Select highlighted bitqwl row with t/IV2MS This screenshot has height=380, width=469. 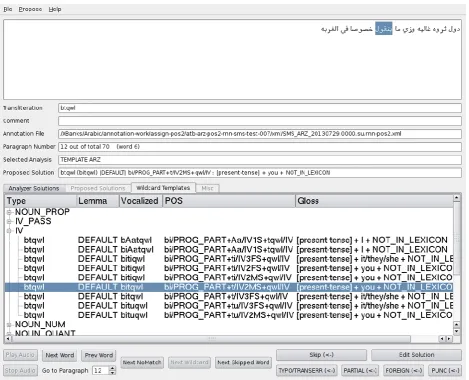click(x=229, y=287)
